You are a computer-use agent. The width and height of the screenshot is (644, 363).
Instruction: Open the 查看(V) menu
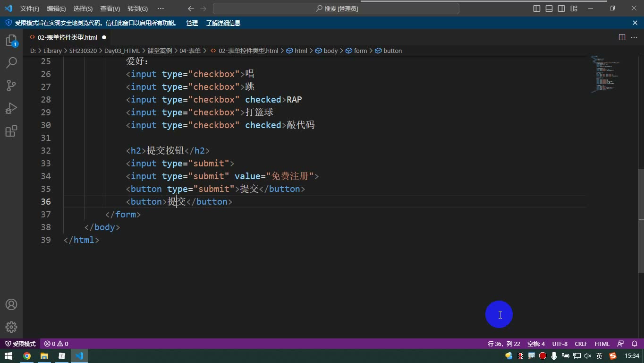pyautogui.click(x=110, y=9)
